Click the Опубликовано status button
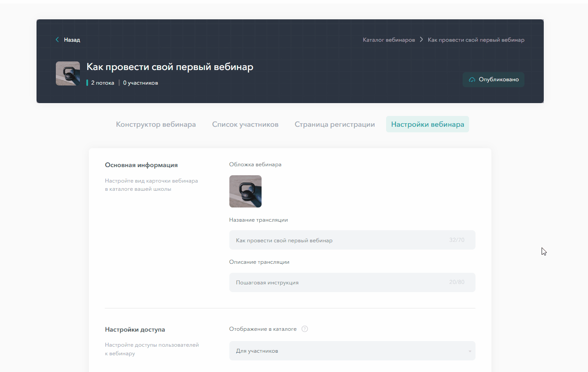The height and width of the screenshot is (372, 588). [x=494, y=80]
